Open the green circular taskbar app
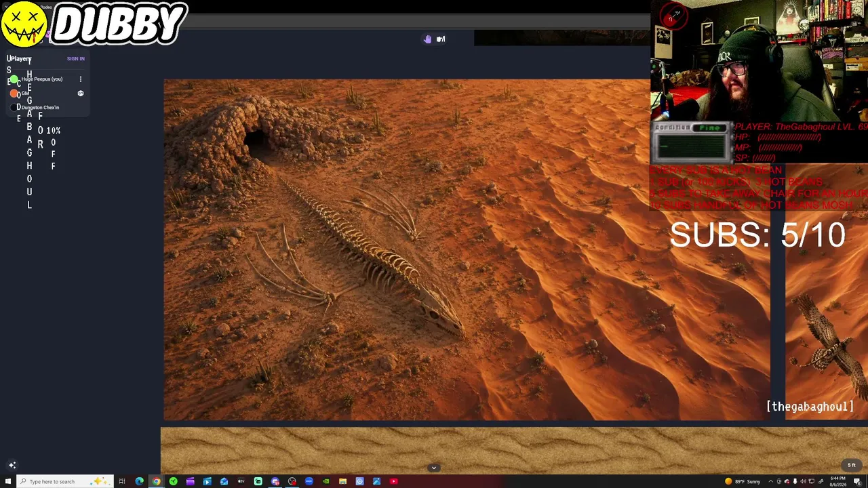 coord(173,481)
